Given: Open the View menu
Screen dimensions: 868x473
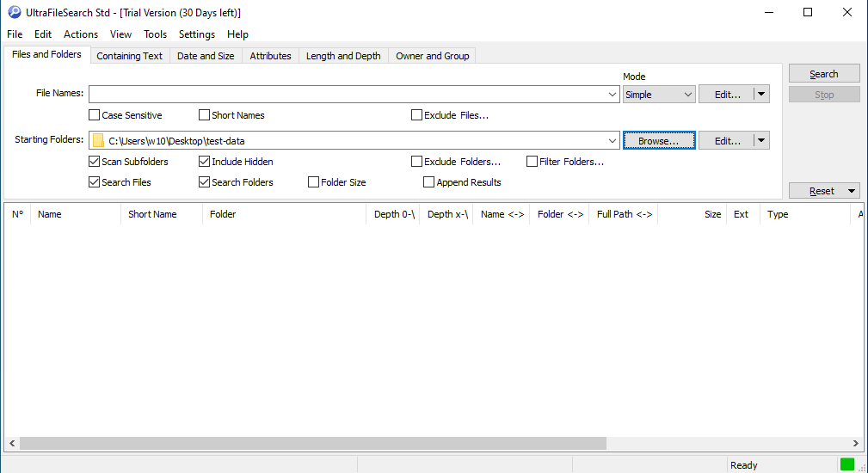Looking at the screenshot, I should pyautogui.click(x=120, y=34).
